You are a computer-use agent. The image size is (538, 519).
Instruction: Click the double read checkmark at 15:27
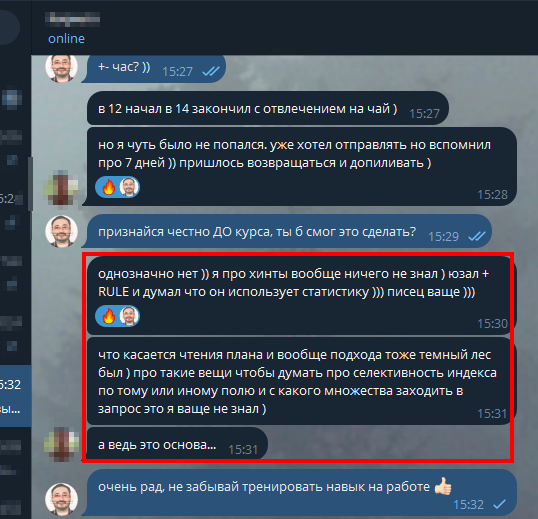coord(211,71)
